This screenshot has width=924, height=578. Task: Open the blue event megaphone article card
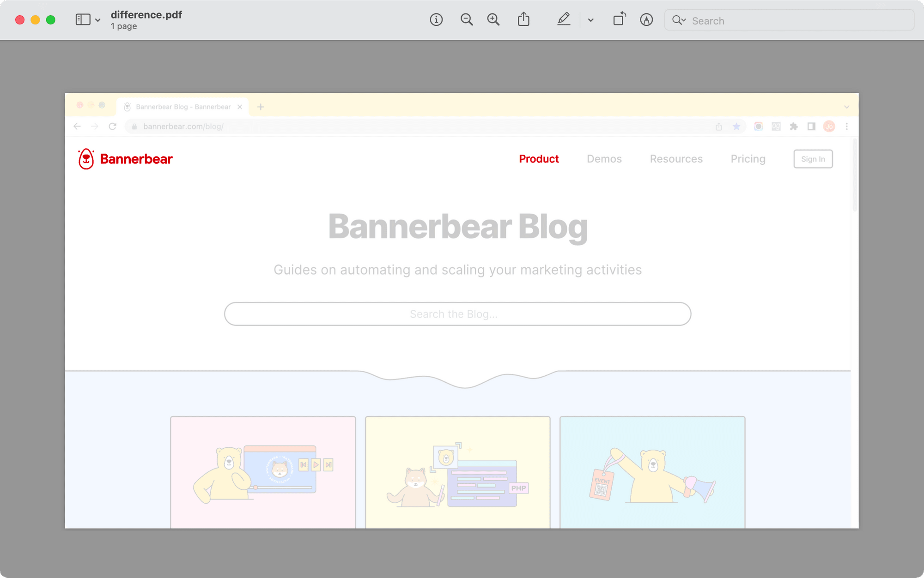coord(652,472)
